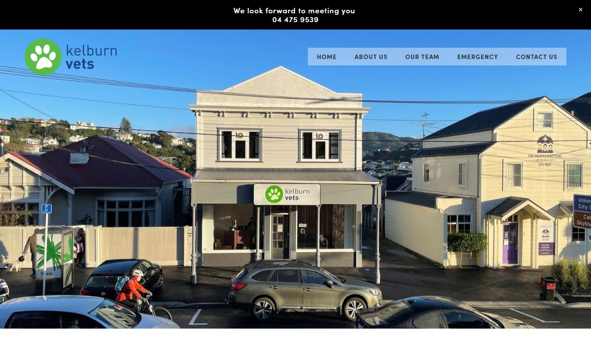The height and width of the screenshot is (364, 591).
Task: Open the OUR TEAM menu item
Action: tap(422, 57)
